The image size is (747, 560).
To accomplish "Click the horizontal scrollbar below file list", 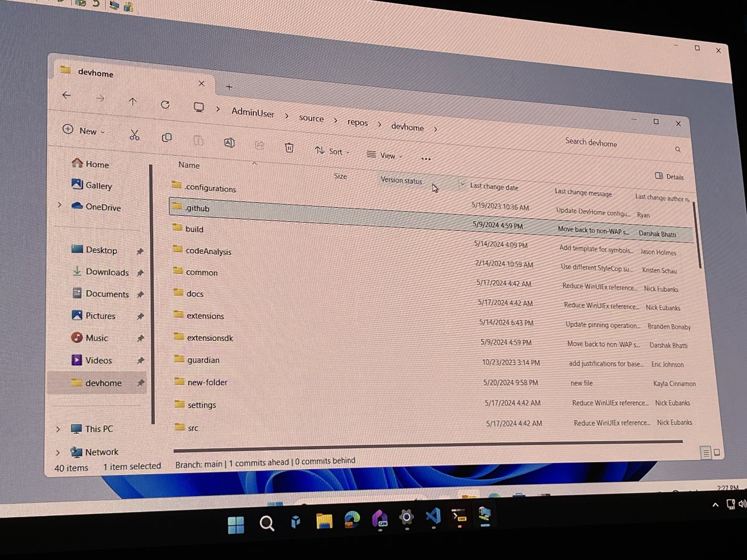I will pos(428,446).
